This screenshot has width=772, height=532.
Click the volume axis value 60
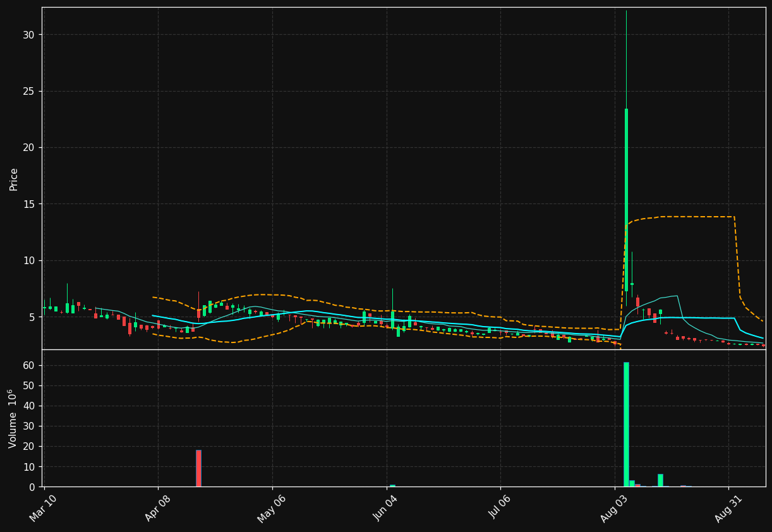tap(28, 365)
